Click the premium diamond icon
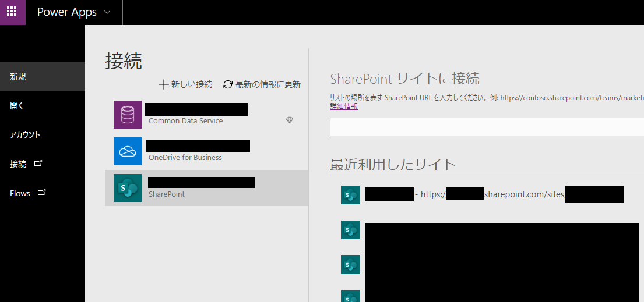The image size is (644, 302). (x=290, y=120)
